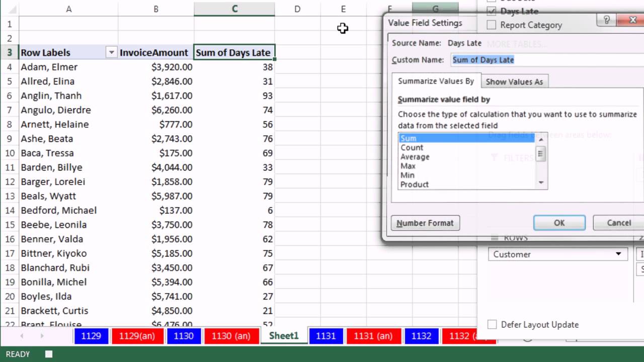Viewport: 644px width, 362px height.
Task: Click the InvoiceAmount header cell
Action: click(x=156, y=52)
